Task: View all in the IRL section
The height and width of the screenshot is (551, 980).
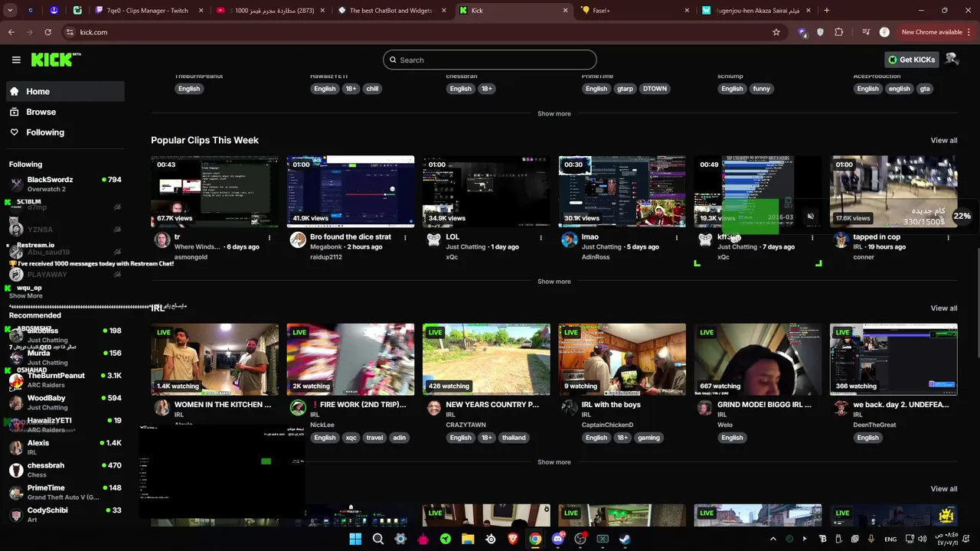Action: [x=943, y=308]
